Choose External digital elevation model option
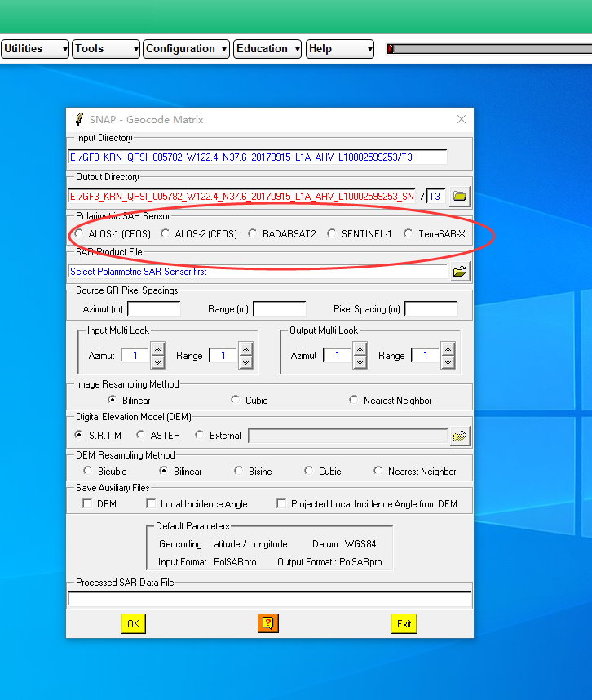The height and width of the screenshot is (700, 592). tap(200, 435)
